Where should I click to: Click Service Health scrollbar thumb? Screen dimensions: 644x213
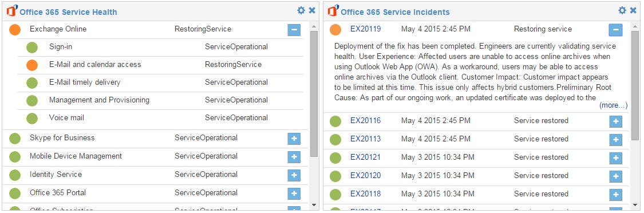pyautogui.click(x=314, y=94)
